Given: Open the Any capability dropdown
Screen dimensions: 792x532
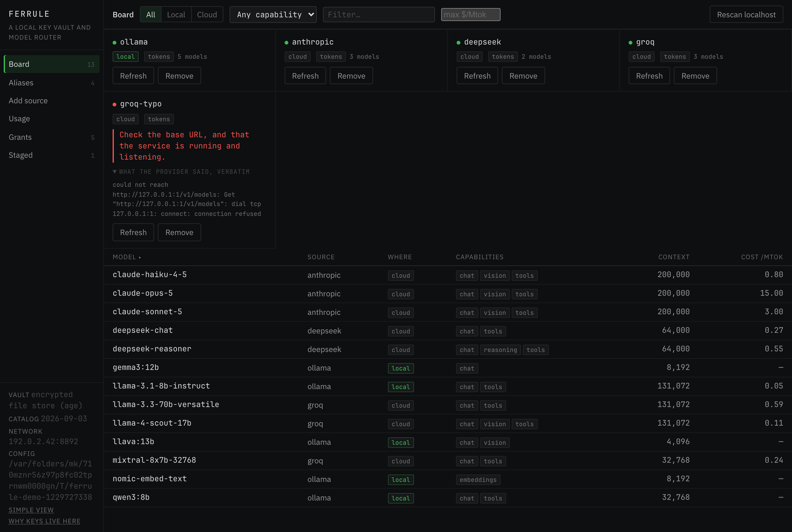Looking at the screenshot, I should [x=273, y=15].
